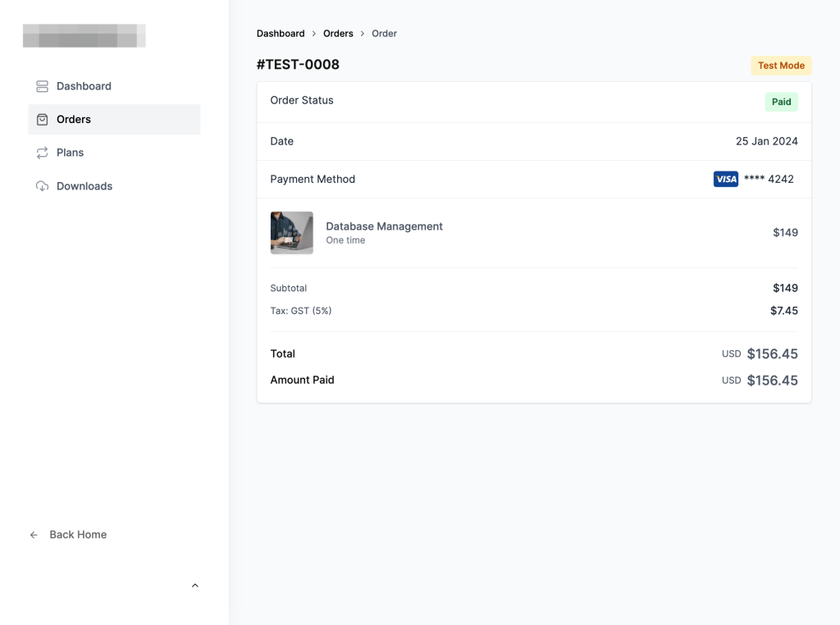Go to Downloads in the sidebar
The height and width of the screenshot is (625, 840).
click(x=114, y=186)
